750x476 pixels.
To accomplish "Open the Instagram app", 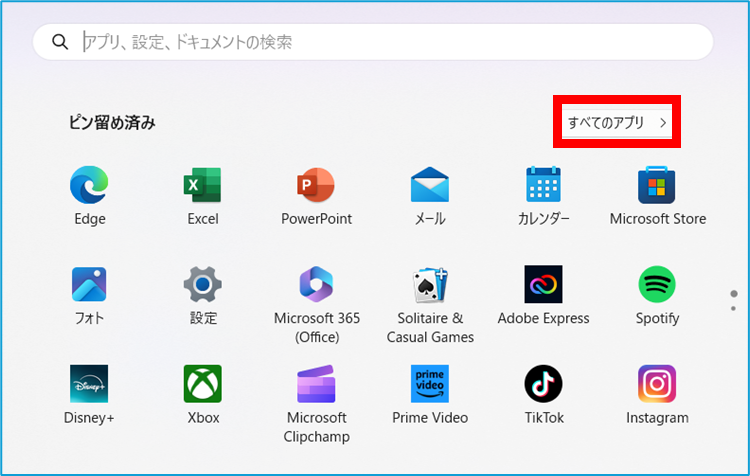I will pyautogui.click(x=657, y=385).
